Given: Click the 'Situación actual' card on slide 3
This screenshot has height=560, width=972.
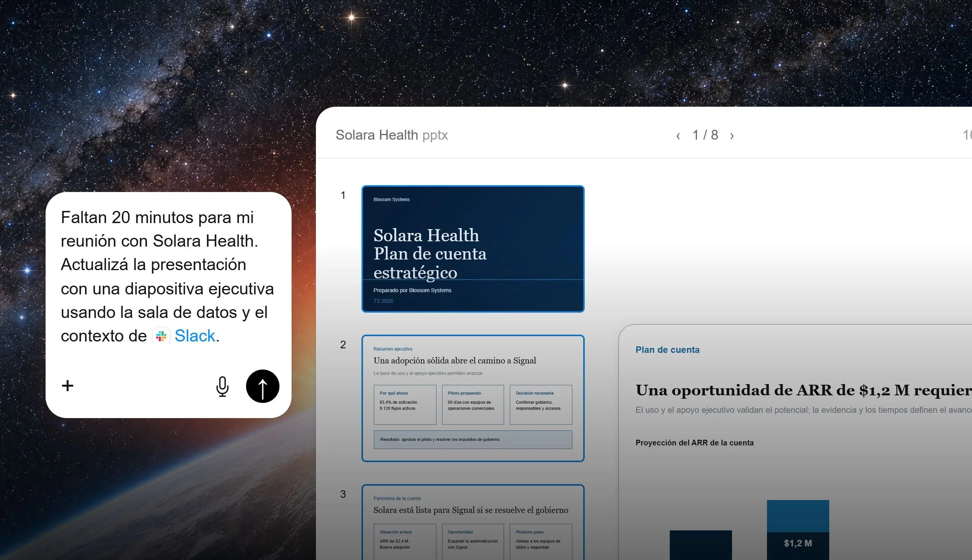Looking at the screenshot, I should pos(405,541).
